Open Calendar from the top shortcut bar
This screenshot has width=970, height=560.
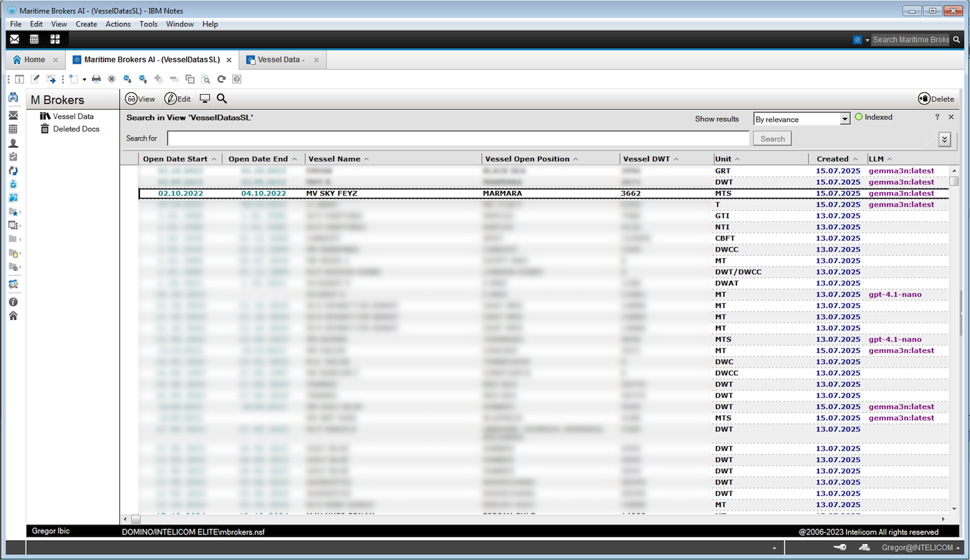point(34,39)
